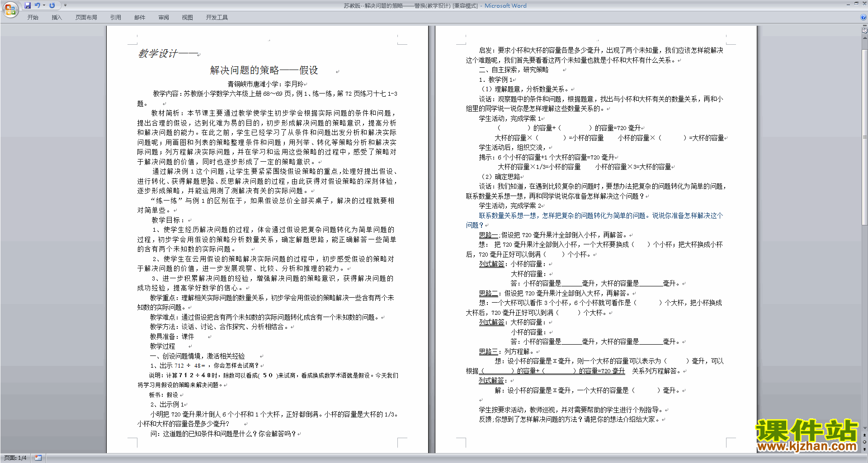Image resolution: width=868 pixels, height=463 pixels.
Task: Click page count 页面: 1/4 in status bar
Action: tap(15, 458)
